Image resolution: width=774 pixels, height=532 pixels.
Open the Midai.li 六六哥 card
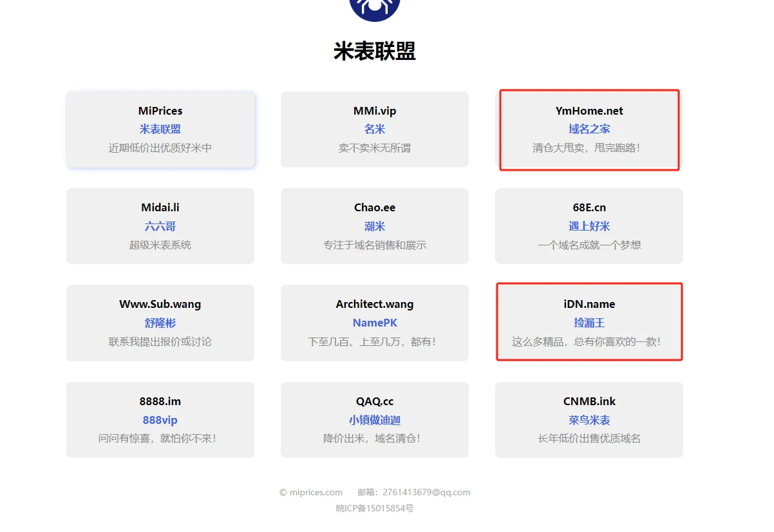(160, 226)
